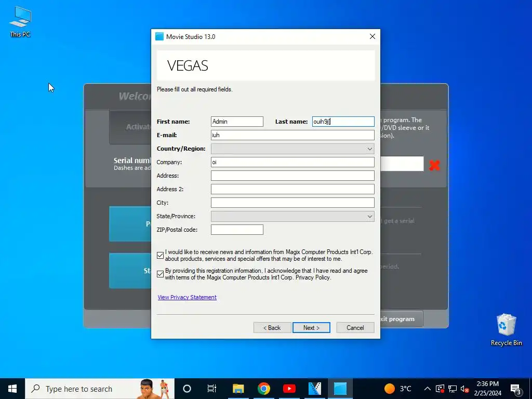532x399 pixels.
Task: Open the clock and date in taskbar
Action: (487, 389)
